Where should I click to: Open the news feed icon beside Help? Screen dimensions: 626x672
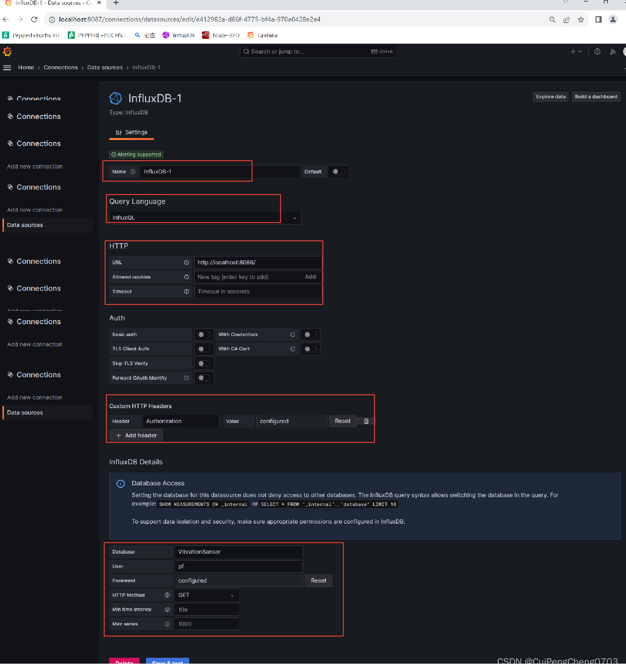click(x=613, y=51)
